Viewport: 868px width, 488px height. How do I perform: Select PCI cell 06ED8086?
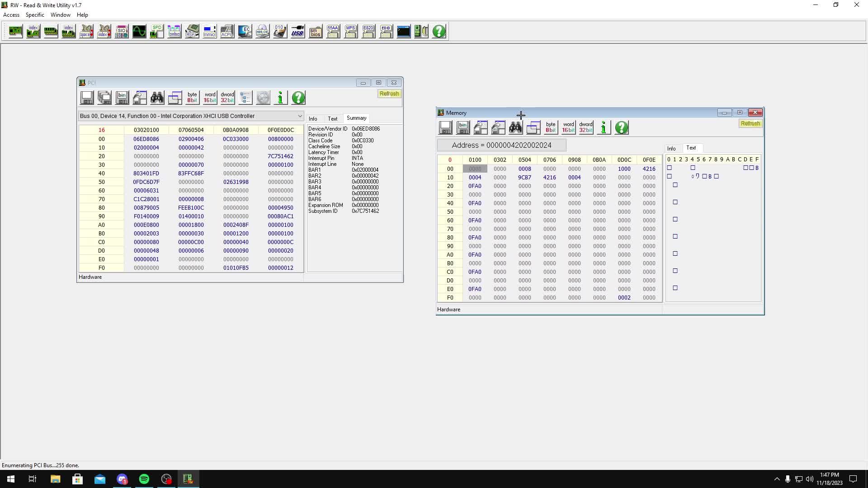146,139
